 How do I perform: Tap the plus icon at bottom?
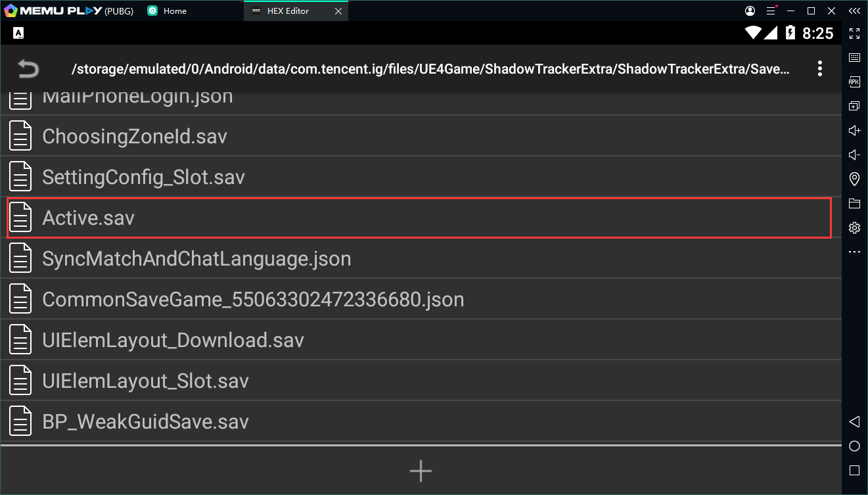pyautogui.click(x=421, y=471)
